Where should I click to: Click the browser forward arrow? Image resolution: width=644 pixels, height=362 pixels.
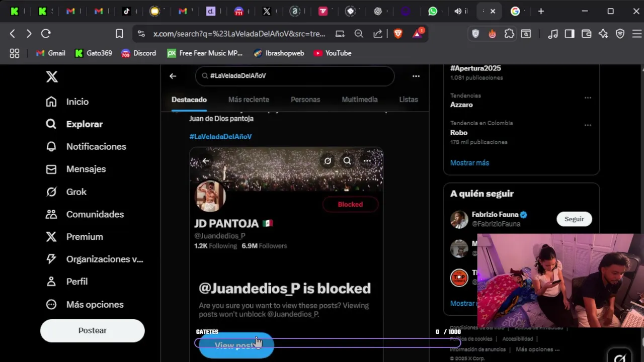(x=29, y=34)
